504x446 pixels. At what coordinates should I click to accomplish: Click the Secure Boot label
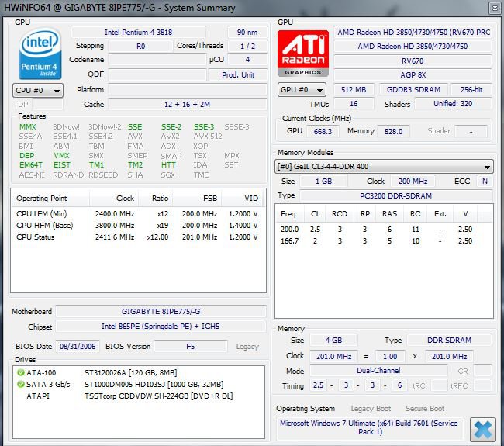[425, 409]
